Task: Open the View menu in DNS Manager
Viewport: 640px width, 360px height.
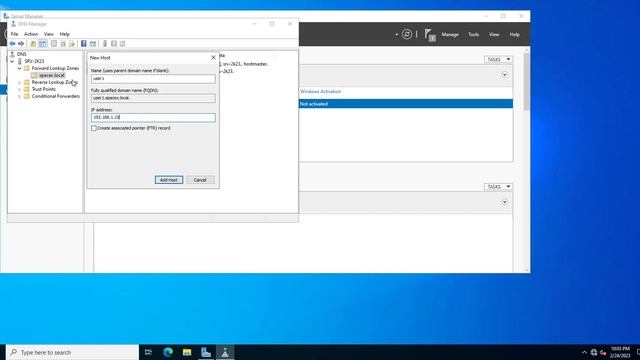Action: 49,34
